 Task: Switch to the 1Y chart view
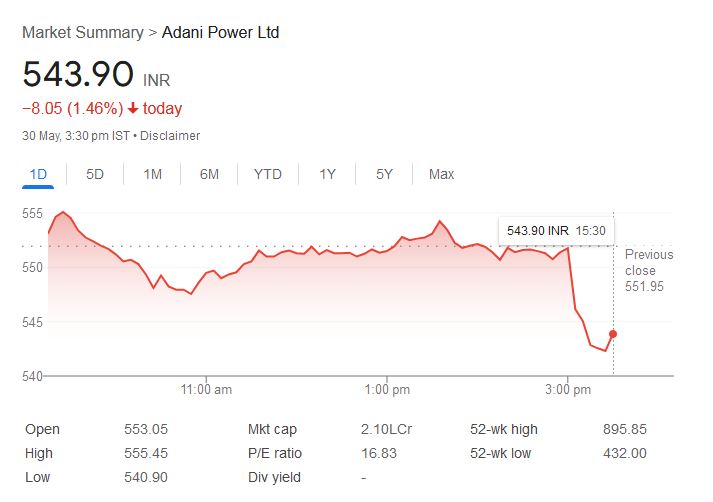point(327,174)
